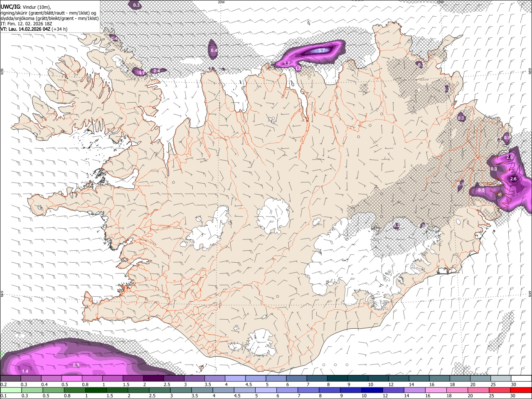Choose the lavender 3.5–4 snow legend swatch
This screenshot has height=399, width=532.
[215, 379]
